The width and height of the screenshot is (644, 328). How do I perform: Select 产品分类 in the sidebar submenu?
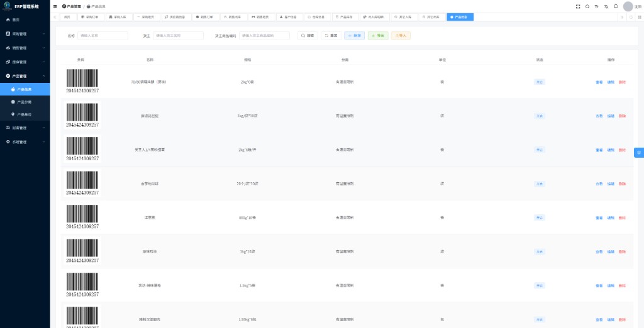coord(25,102)
